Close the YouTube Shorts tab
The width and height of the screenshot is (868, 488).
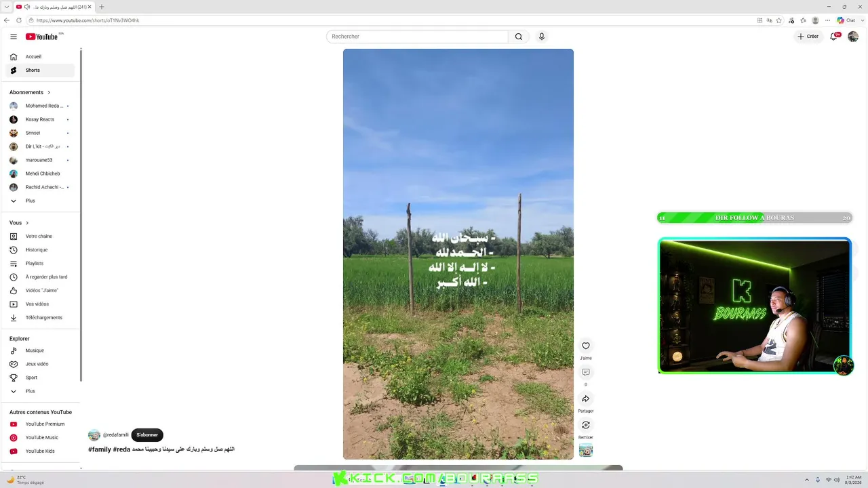tap(90, 7)
